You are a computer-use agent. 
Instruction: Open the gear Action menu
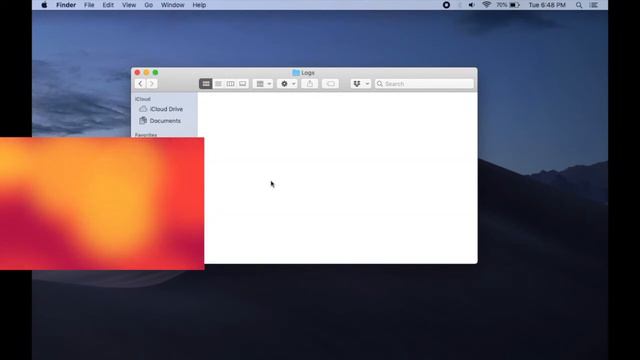(x=287, y=84)
